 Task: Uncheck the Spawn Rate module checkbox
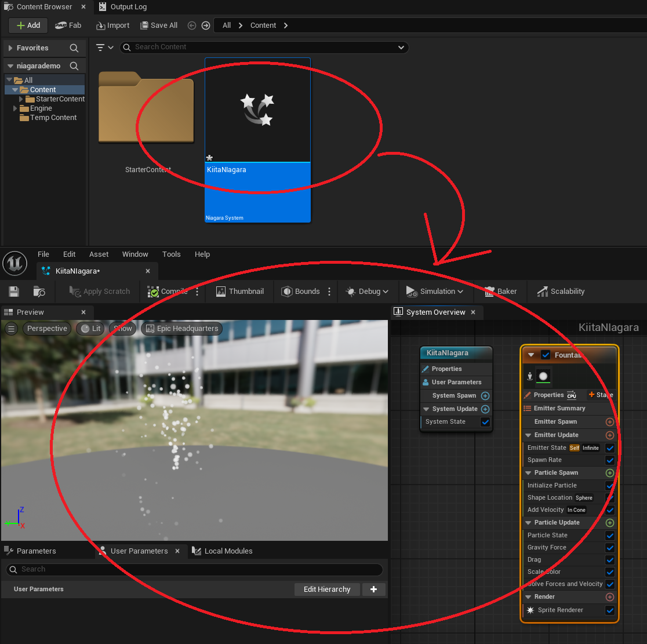pyautogui.click(x=609, y=460)
